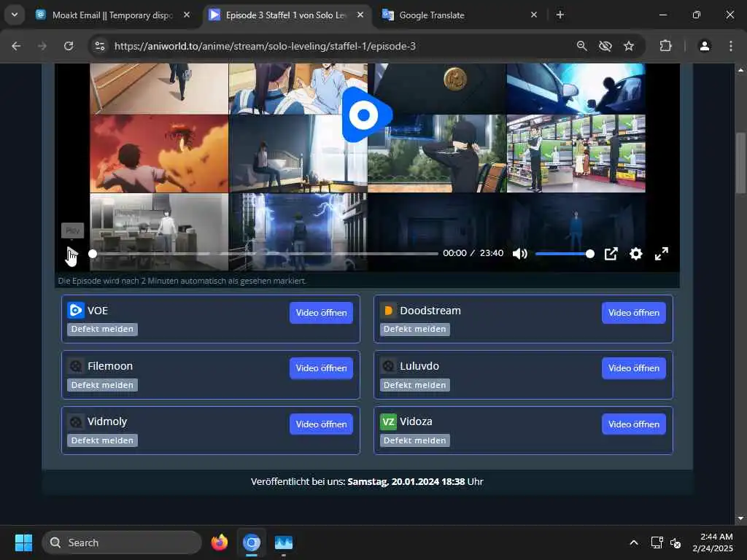Image resolution: width=747 pixels, height=560 pixels.
Task: Open video on VOE host
Action: point(321,313)
